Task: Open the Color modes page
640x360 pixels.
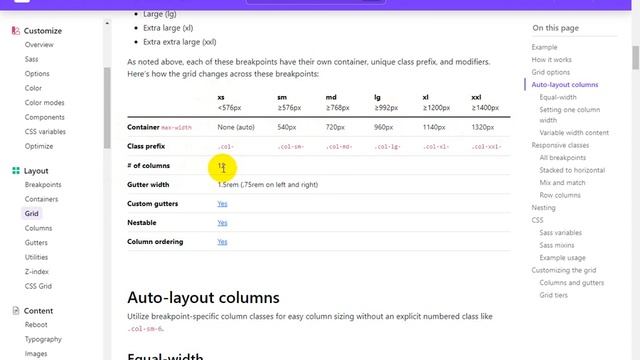Action: click(44, 103)
